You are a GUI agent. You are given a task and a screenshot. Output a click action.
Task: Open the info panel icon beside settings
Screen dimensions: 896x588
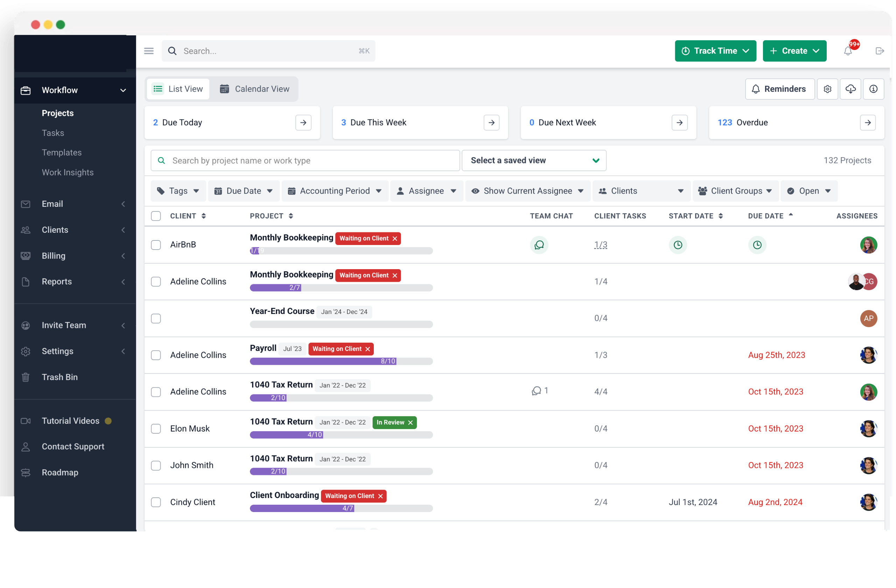coord(873,89)
